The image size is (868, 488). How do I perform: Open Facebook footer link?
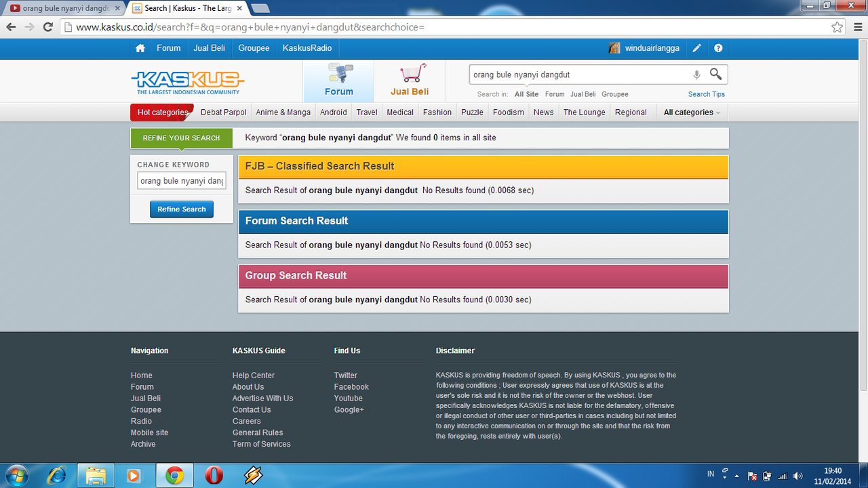tap(351, 387)
